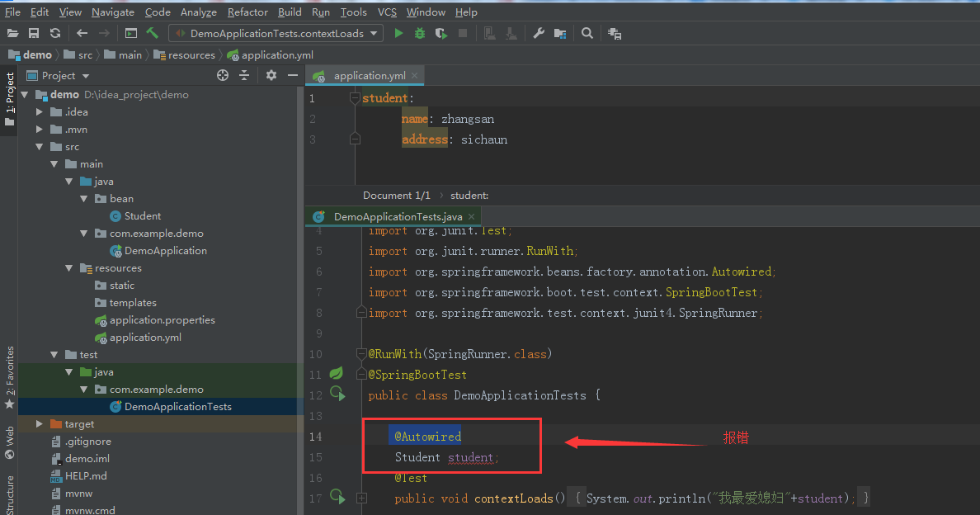This screenshot has width=980, height=515.
Task: Expand the .mvn folder
Action: coord(40,130)
